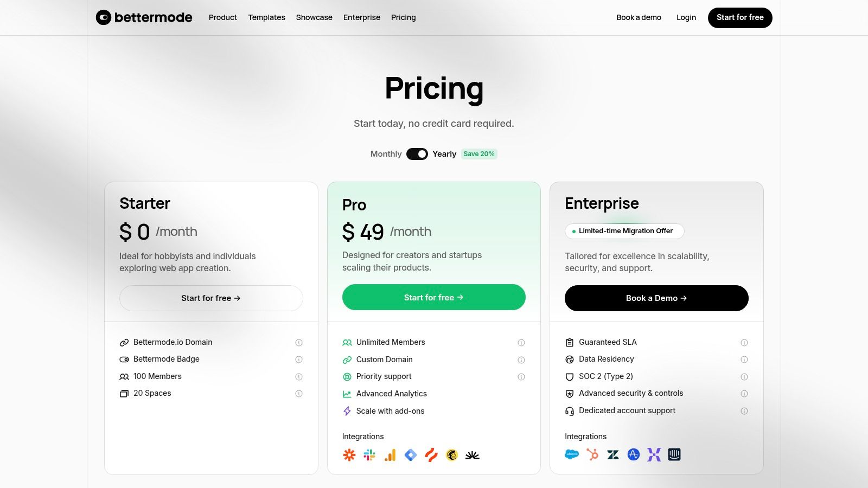Switch billing to Yearly with the toggle
868x488 pixels.
tap(417, 154)
